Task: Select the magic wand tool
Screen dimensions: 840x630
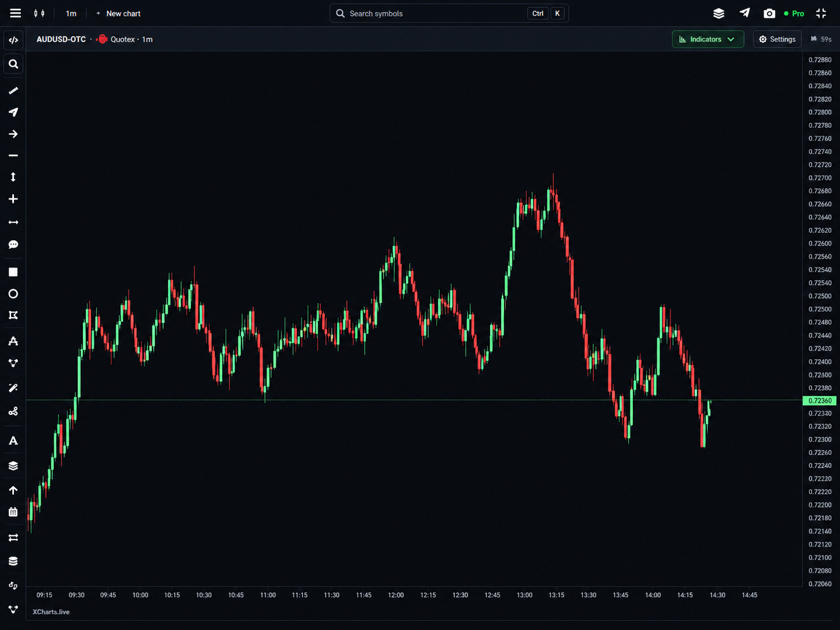Action: [x=13, y=388]
